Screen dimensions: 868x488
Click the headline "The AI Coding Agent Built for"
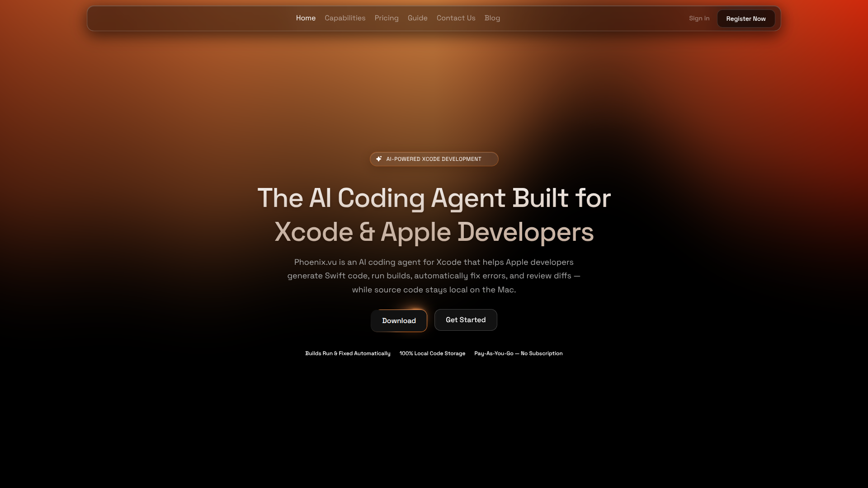click(x=434, y=198)
